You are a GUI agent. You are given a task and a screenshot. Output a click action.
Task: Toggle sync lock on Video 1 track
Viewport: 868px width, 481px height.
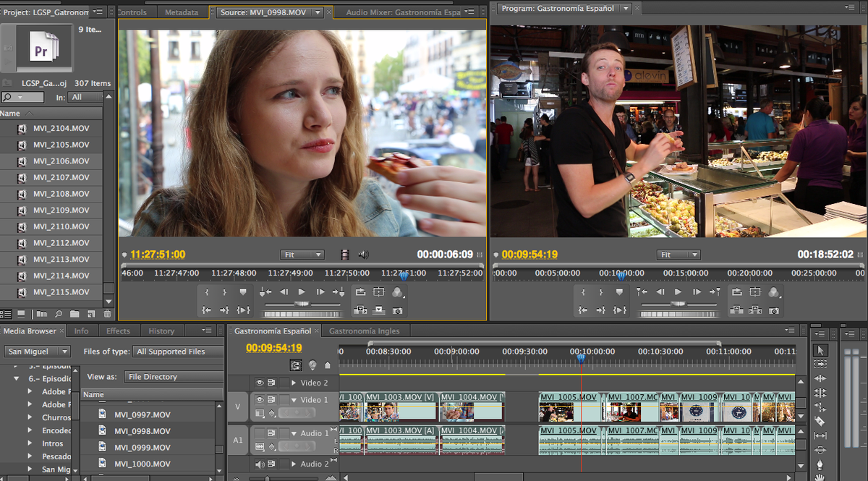click(x=272, y=399)
